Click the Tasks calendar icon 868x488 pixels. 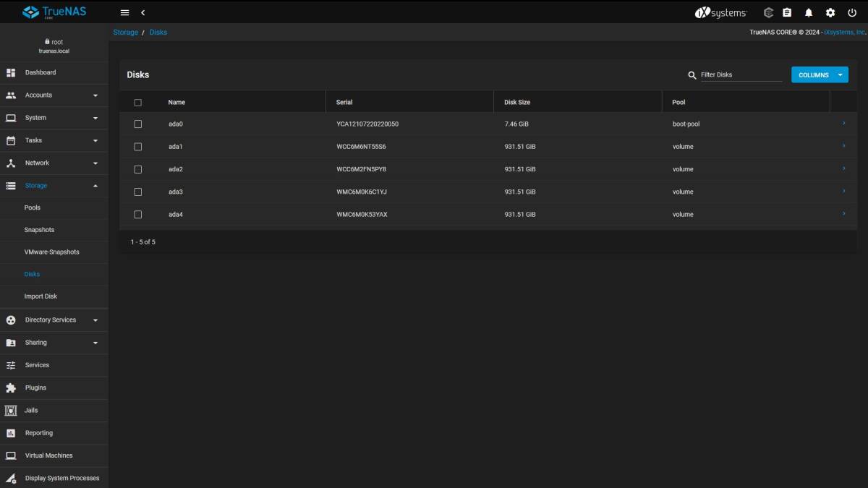pyautogui.click(x=11, y=140)
